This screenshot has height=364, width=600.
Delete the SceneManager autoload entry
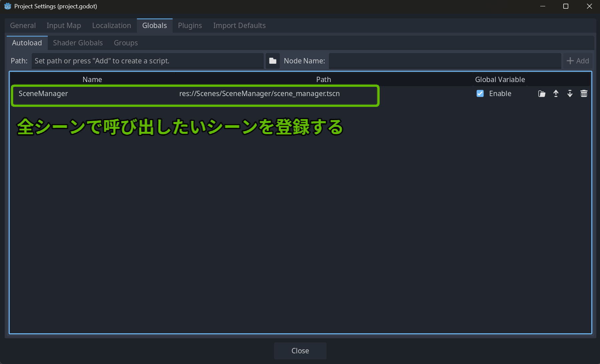(584, 94)
